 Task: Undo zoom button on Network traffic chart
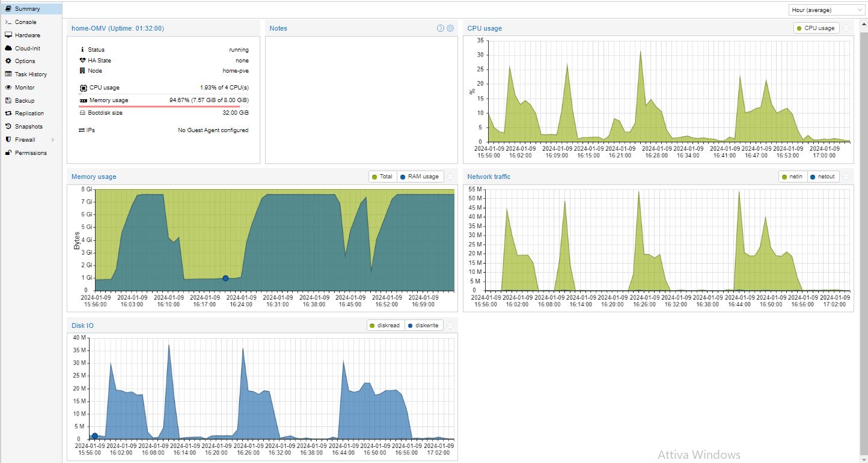coord(846,177)
